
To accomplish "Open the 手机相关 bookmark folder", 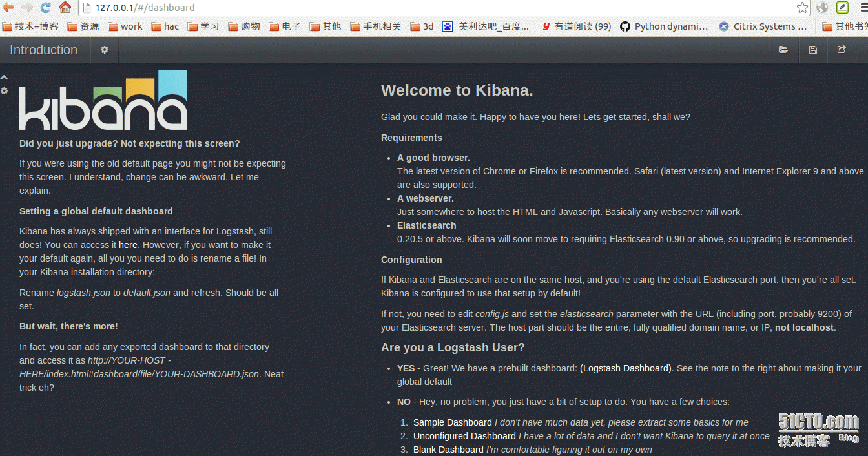I will tap(375, 26).
